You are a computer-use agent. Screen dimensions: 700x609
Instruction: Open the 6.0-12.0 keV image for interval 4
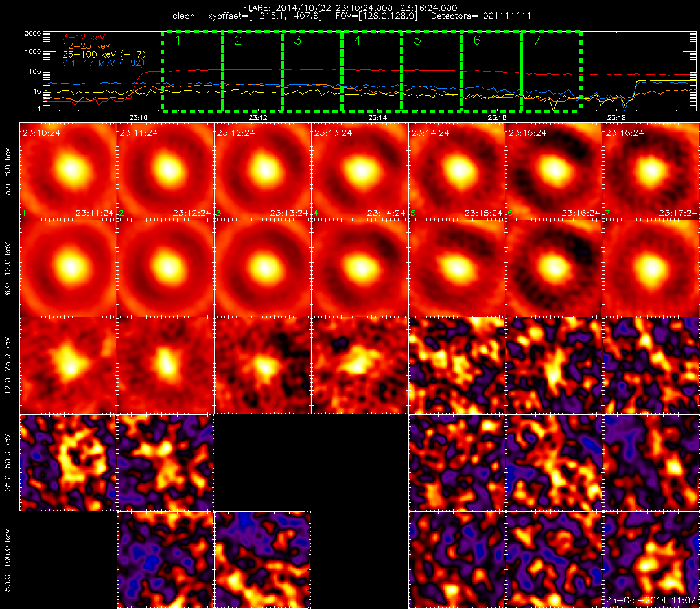tap(360, 269)
